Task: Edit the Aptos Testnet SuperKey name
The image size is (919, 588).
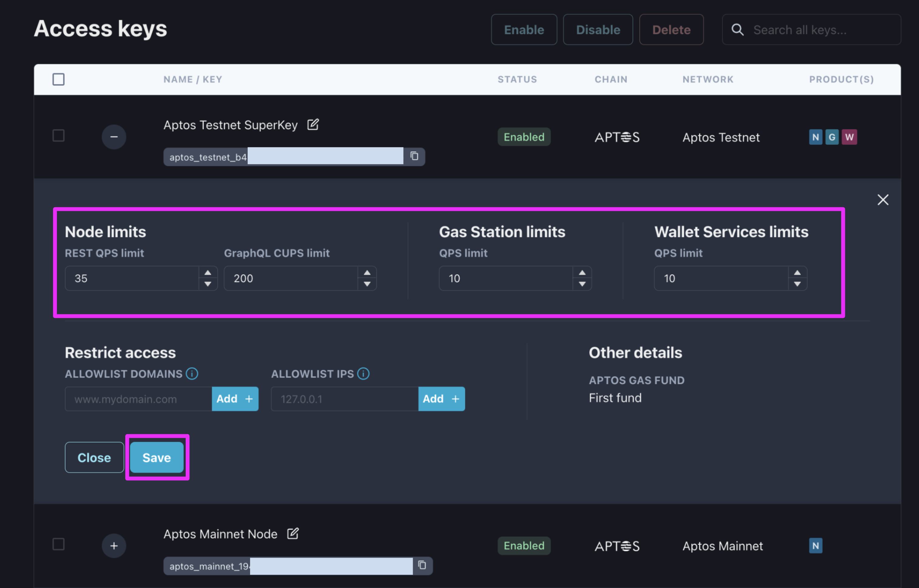Action: click(x=313, y=124)
